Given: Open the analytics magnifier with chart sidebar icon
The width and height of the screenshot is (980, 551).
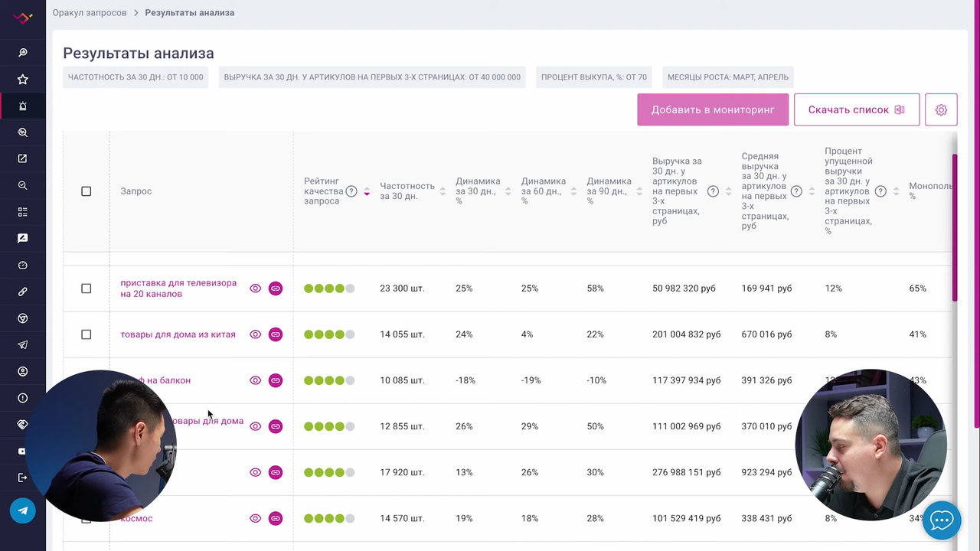Looking at the screenshot, I should pyautogui.click(x=23, y=53).
